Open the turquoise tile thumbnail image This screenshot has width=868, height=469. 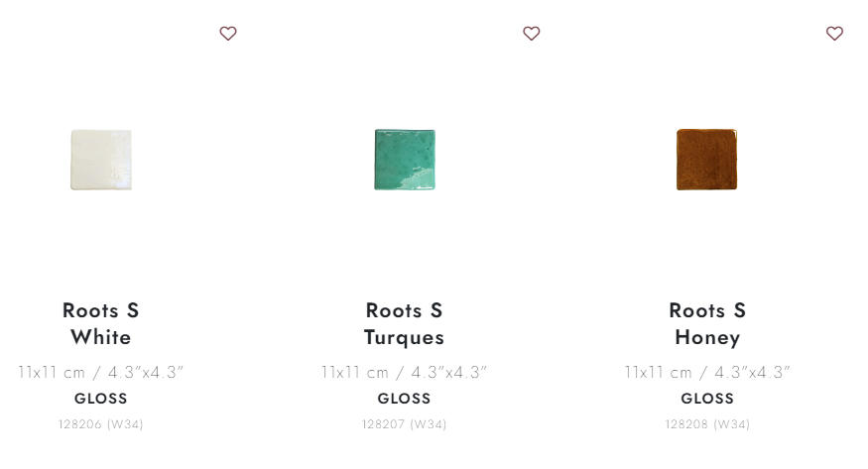[405, 160]
